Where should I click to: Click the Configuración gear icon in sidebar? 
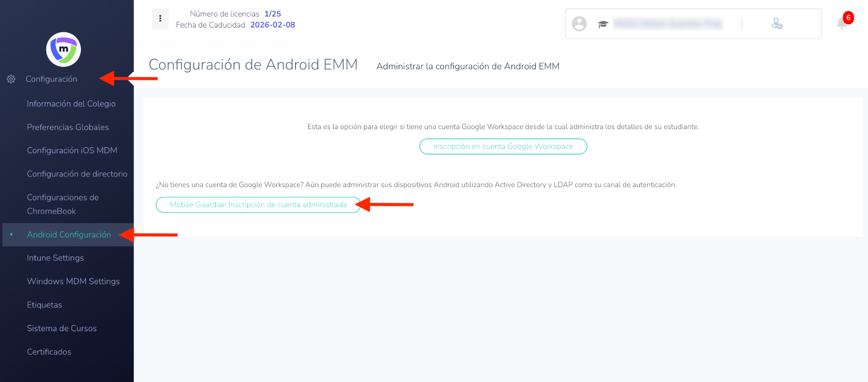(x=11, y=79)
